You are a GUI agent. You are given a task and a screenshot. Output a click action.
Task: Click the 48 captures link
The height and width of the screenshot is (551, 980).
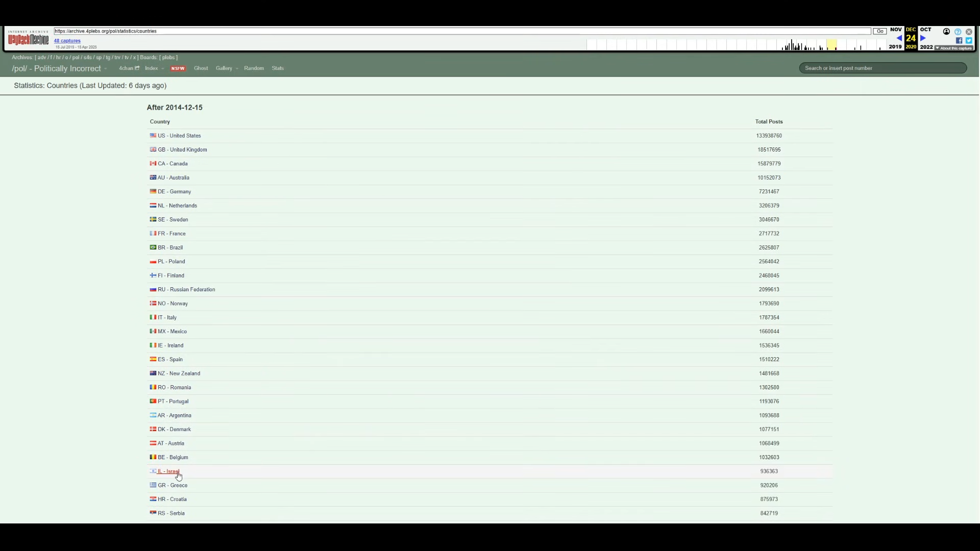coord(67,41)
